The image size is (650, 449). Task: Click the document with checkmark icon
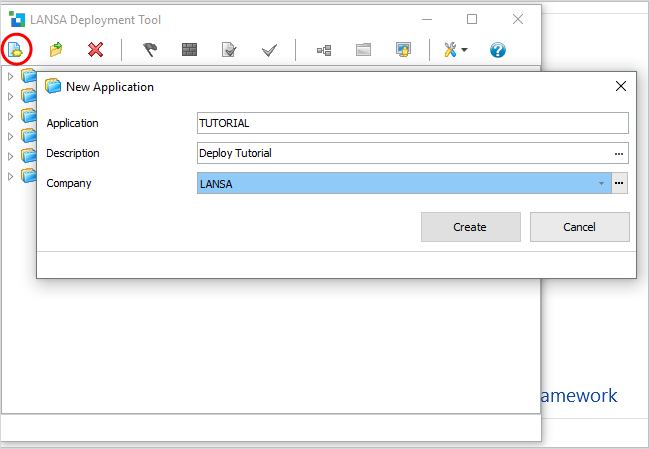coord(229,50)
